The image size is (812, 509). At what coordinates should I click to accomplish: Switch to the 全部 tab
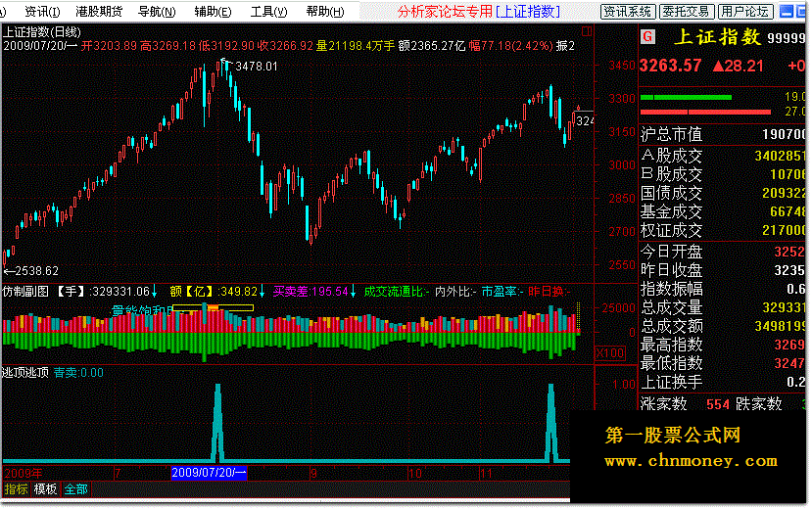click(75, 488)
